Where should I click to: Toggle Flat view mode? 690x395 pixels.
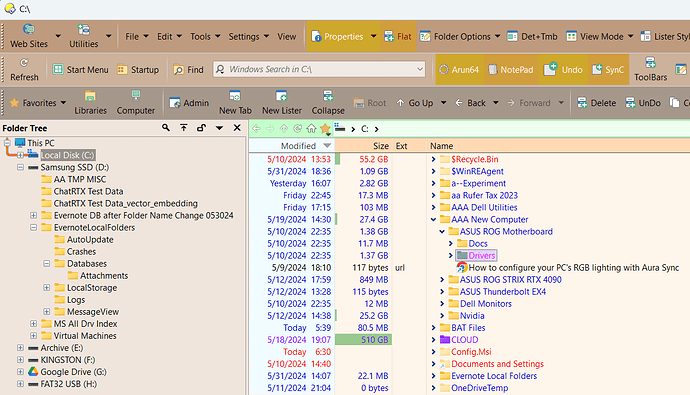[398, 37]
